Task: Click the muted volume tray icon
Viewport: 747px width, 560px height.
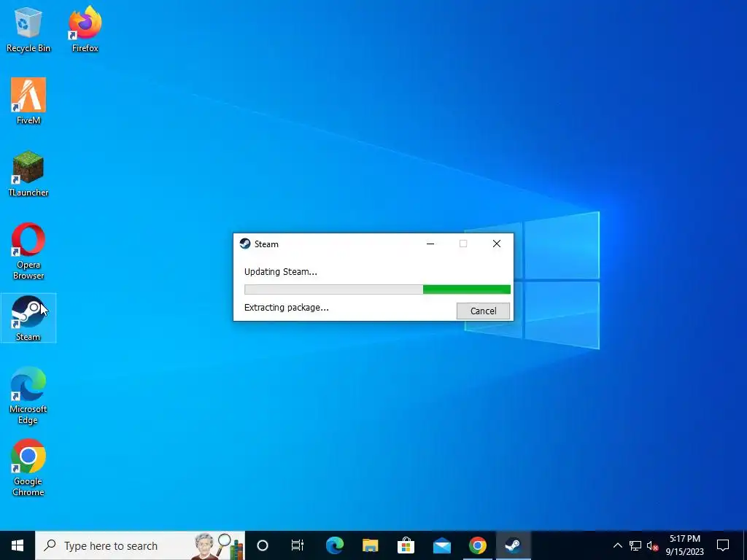Action: pos(652,545)
